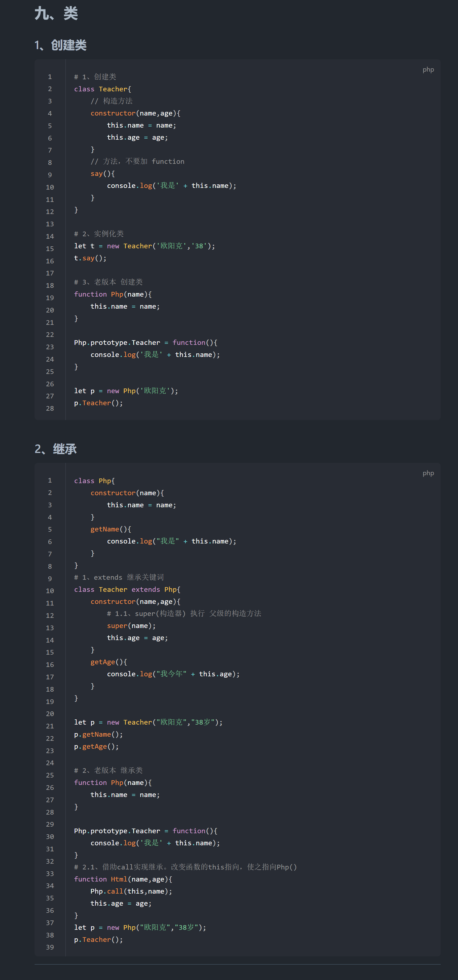
Task: Click the line 'function Html(name,age){'
Action: (123, 879)
